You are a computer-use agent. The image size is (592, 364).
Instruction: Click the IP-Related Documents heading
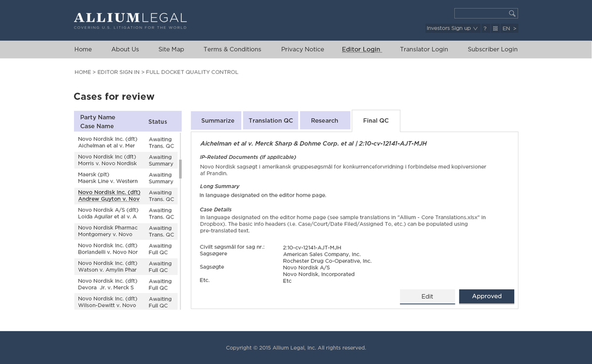(248, 157)
